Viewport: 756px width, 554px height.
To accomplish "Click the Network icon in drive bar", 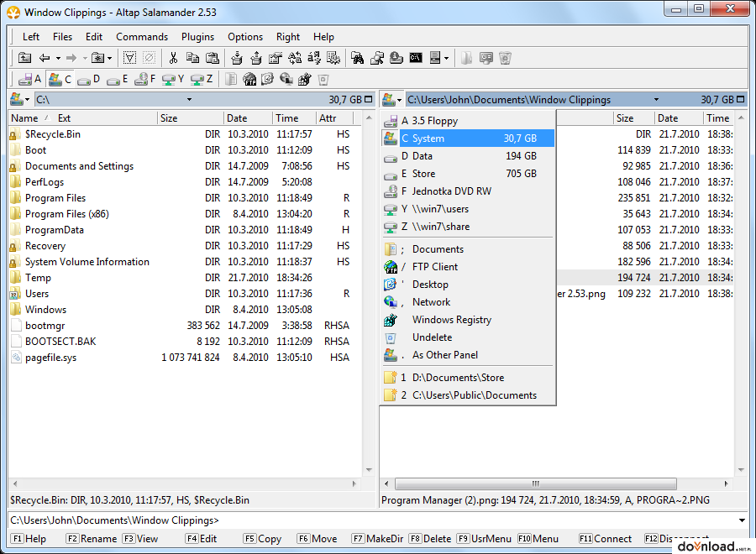I will point(286,80).
